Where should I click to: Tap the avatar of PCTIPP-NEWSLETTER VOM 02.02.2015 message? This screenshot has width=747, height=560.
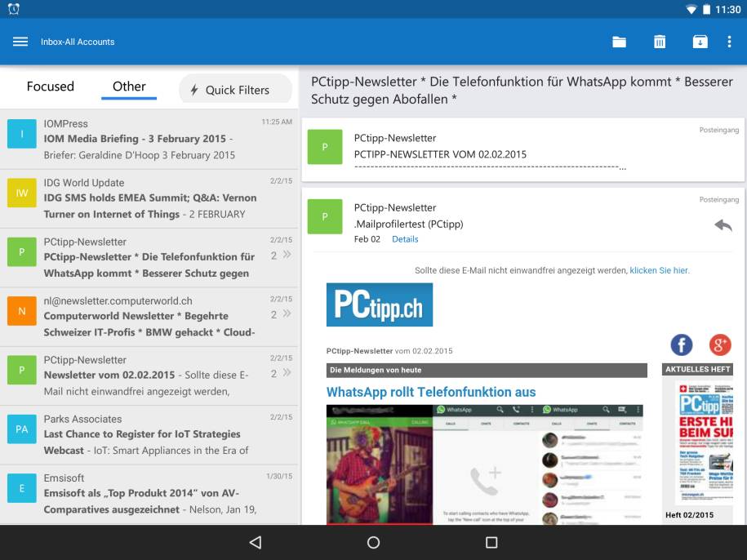325,147
